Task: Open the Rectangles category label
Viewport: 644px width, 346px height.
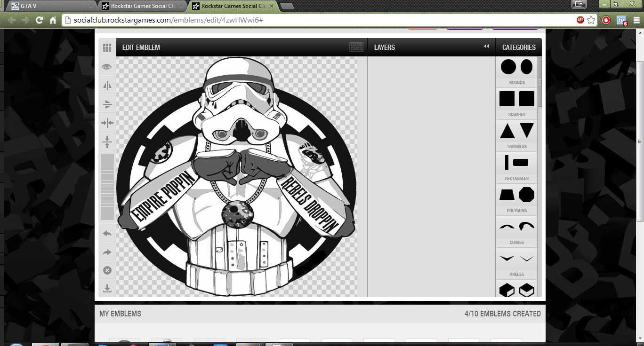Action: (517, 179)
